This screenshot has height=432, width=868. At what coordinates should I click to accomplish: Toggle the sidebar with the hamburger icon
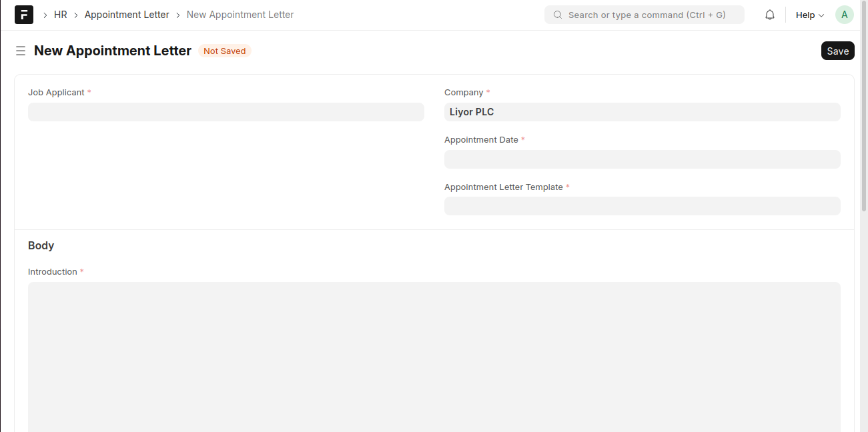21,51
